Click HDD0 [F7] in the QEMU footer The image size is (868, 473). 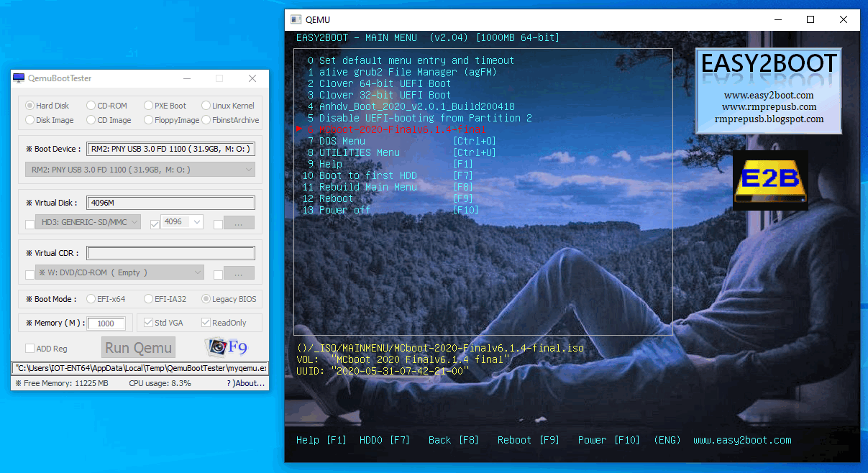[x=385, y=440]
